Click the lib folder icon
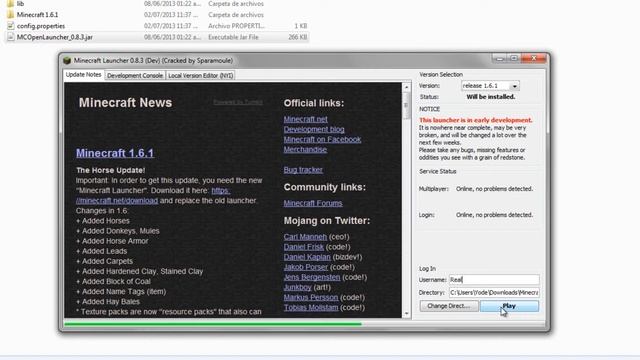 click(11, 4)
